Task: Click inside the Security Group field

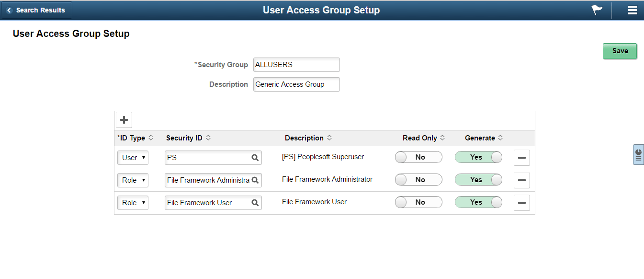Action: (x=296, y=64)
